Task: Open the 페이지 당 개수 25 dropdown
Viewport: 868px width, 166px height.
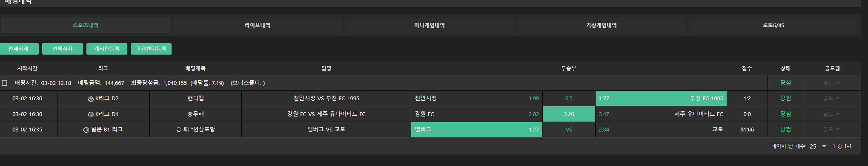Action: 818,146
